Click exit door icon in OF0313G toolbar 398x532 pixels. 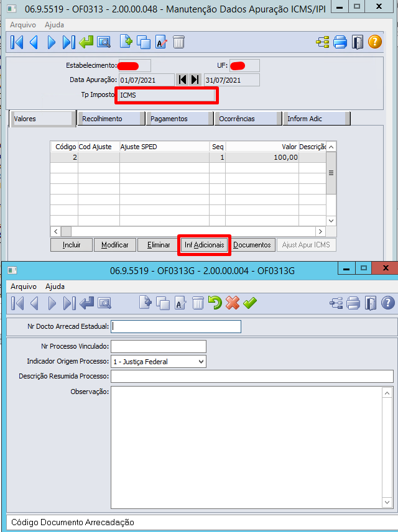[371, 303]
